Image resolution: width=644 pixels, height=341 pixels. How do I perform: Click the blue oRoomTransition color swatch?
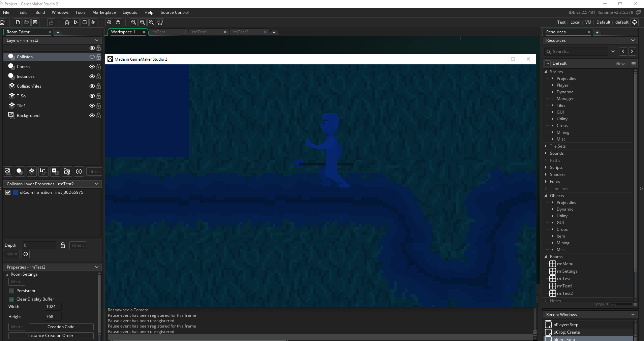[x=16, y=192]
